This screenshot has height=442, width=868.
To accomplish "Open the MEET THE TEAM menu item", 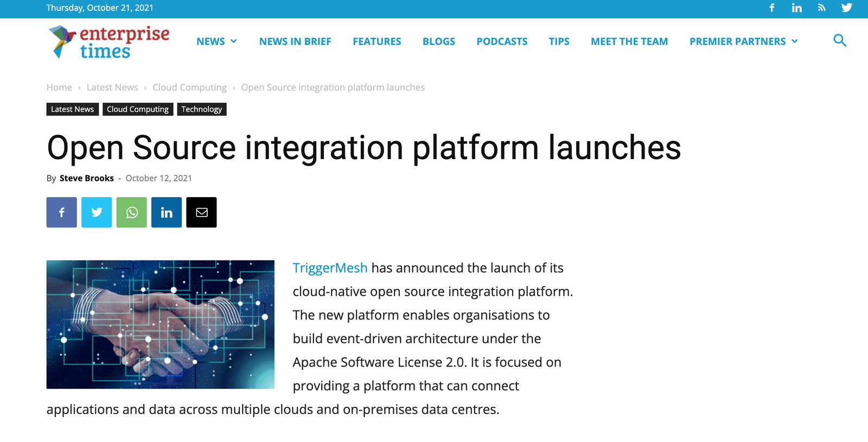I will [629, 41].
